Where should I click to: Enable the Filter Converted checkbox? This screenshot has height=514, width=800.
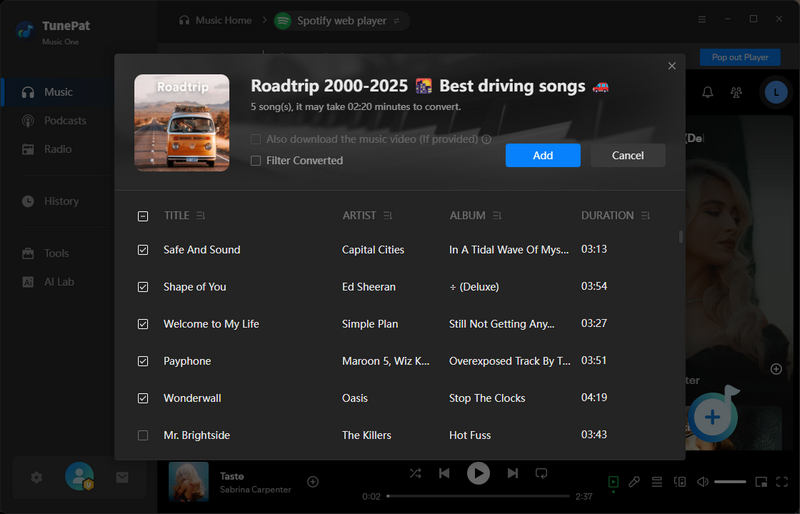point(256,161)
